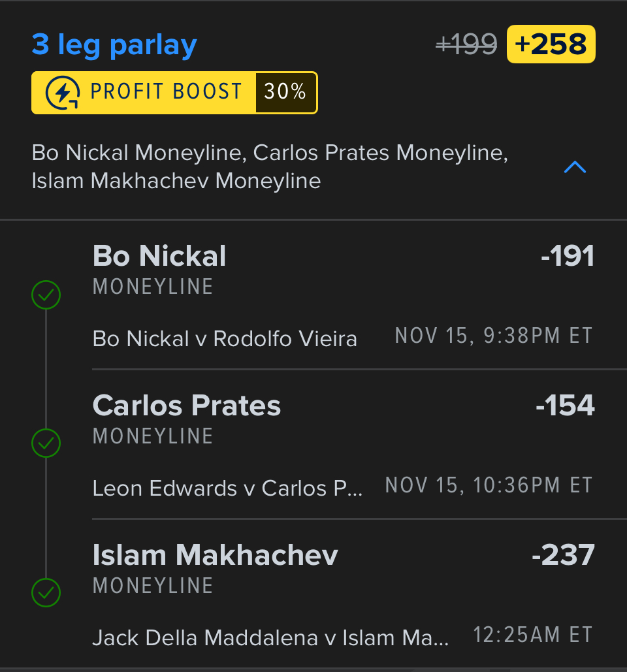Tap the yellow +258 boosted odds badge
This screenshot has height=672, width=627.
[551, 44]
